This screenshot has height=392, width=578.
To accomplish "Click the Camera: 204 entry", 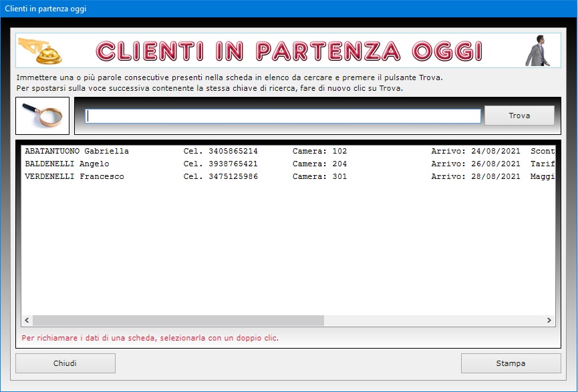I will (x=319, y=164).
